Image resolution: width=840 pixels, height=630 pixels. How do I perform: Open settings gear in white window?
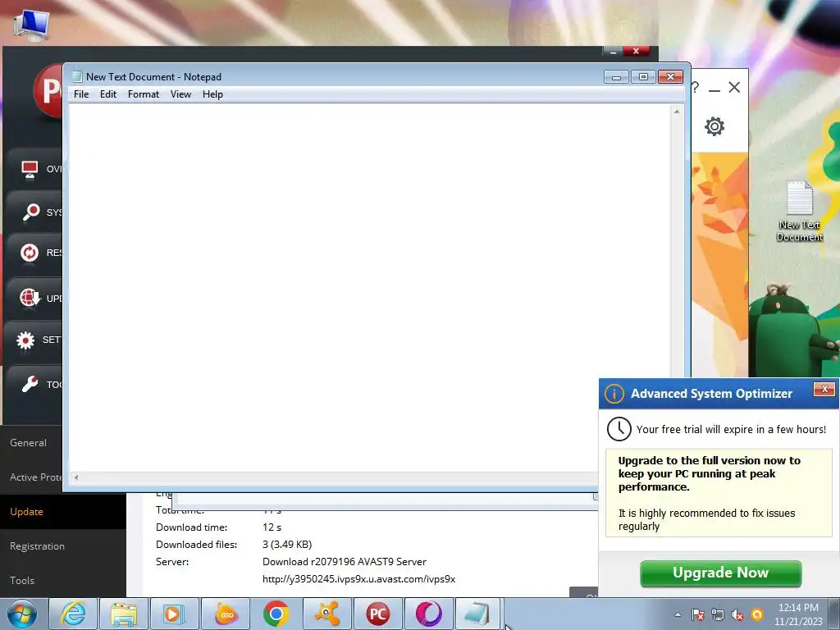[x=714, y=126]
